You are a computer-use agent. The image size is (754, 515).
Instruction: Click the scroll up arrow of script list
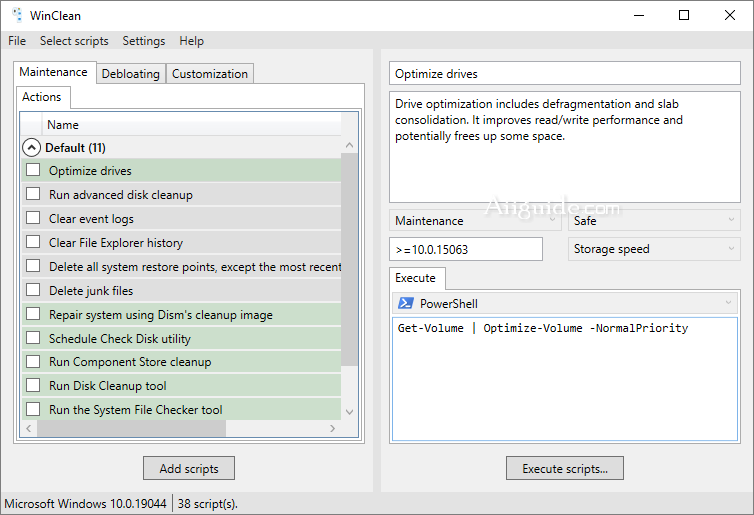tap(349, 145)
